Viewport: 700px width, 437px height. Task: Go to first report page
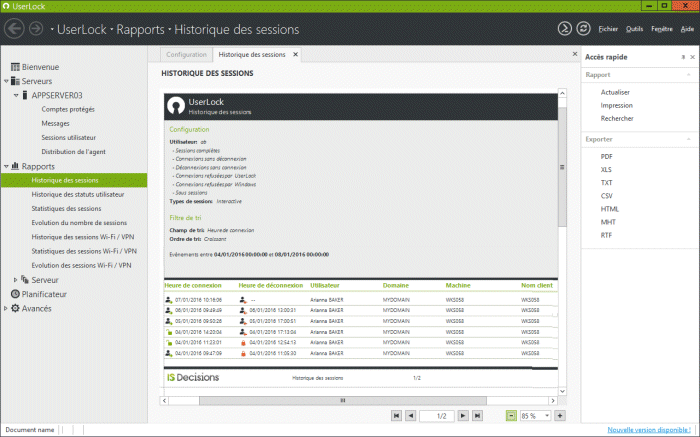click(x=396, y=416)
